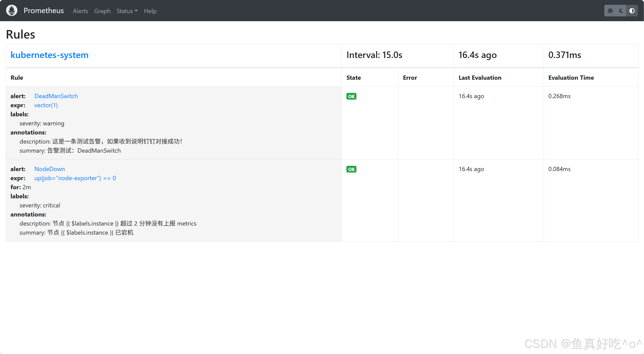Click OK state badge for DeadManSwitch

(351, 96)
